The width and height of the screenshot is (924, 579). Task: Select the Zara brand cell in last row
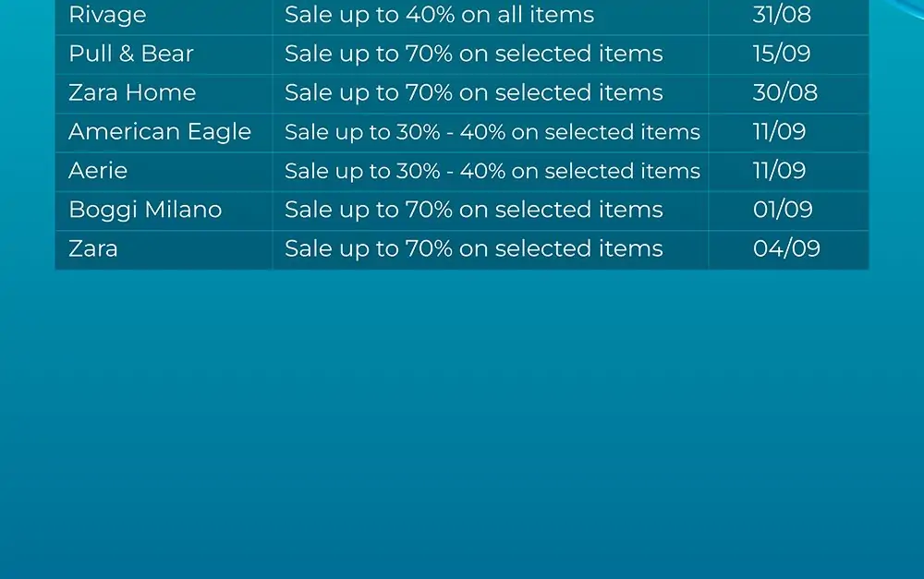point(164,249)
